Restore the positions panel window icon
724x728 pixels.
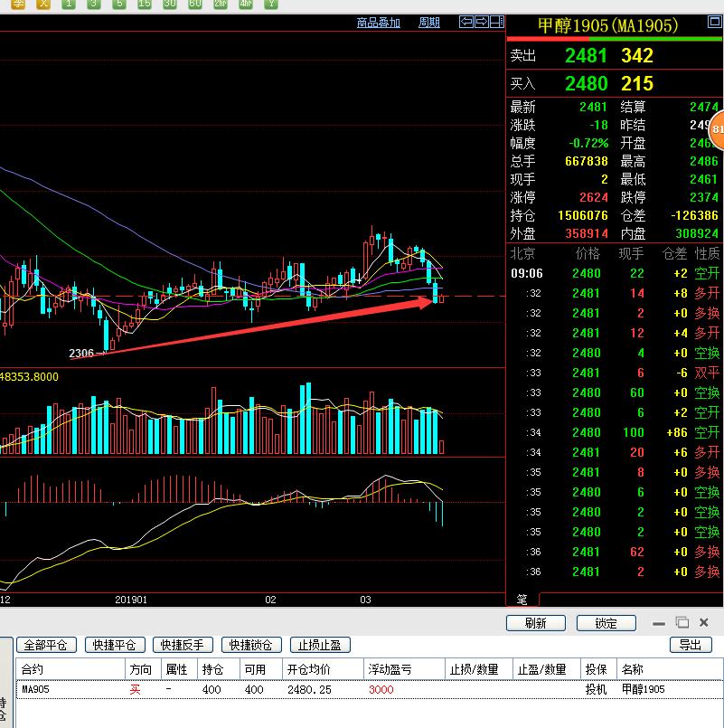click(682, 622)
